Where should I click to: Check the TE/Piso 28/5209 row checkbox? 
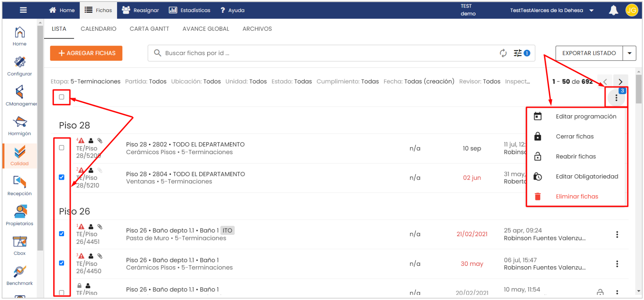(62, 148)
